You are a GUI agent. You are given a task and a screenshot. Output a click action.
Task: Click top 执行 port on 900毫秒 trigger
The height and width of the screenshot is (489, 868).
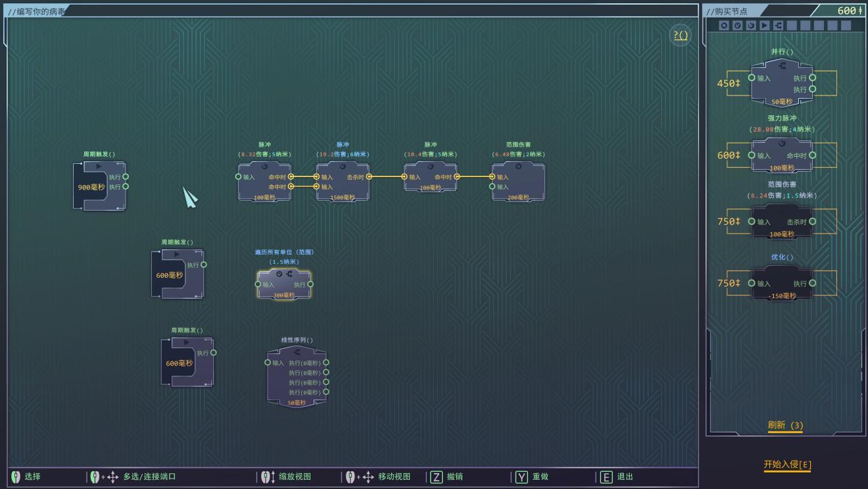(126, 176)
